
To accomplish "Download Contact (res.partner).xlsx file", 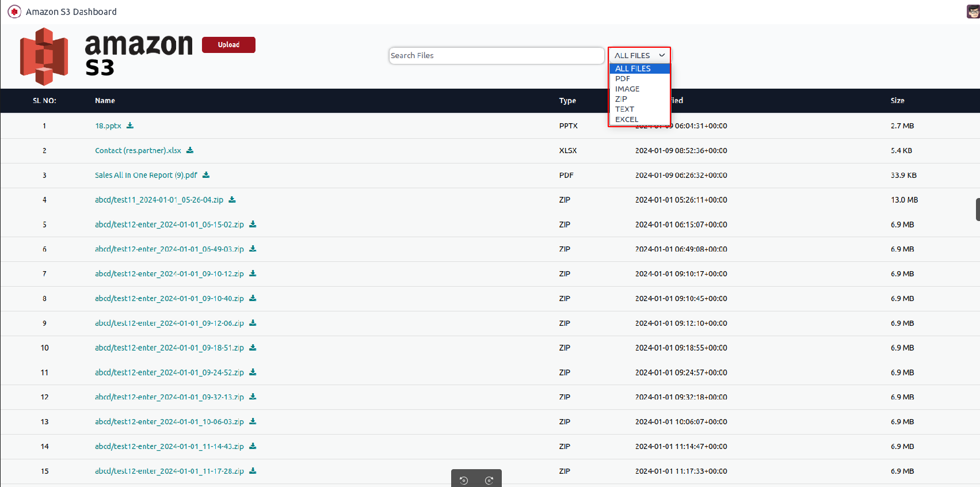I will pos(190,150).
